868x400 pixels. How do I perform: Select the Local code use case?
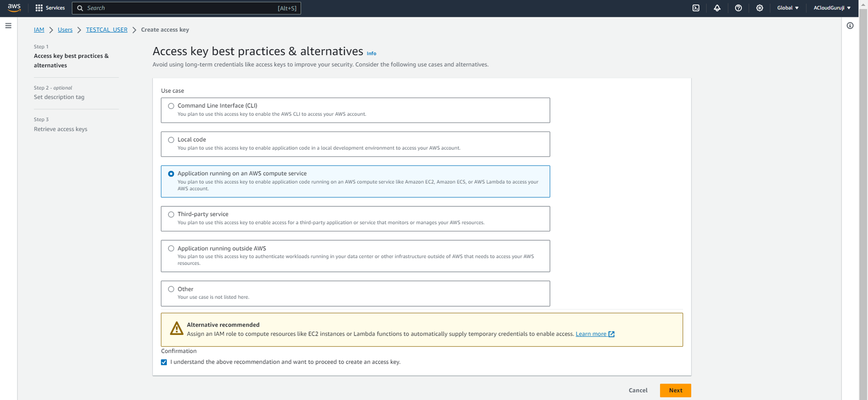click(171, 140)
